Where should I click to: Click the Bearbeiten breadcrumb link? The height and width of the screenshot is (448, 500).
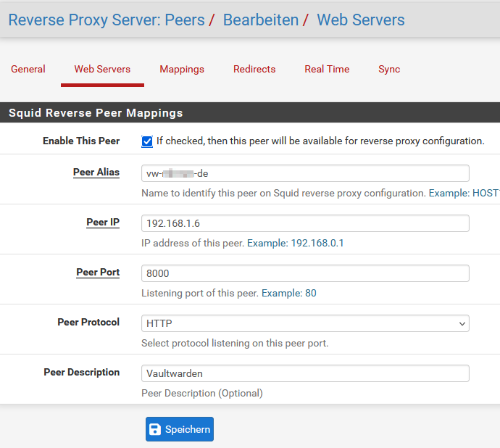(261, 20)
